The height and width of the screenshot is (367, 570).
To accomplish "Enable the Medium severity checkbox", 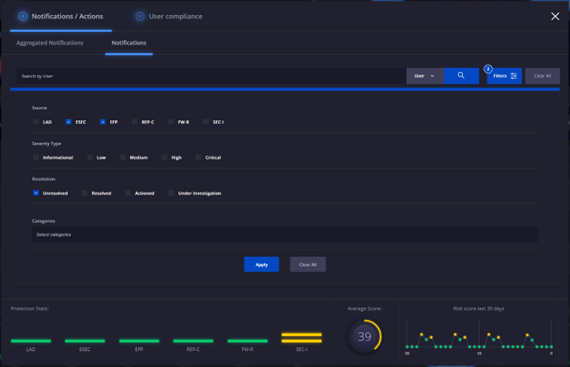I will pyautogui.click(x=123, y=157).
